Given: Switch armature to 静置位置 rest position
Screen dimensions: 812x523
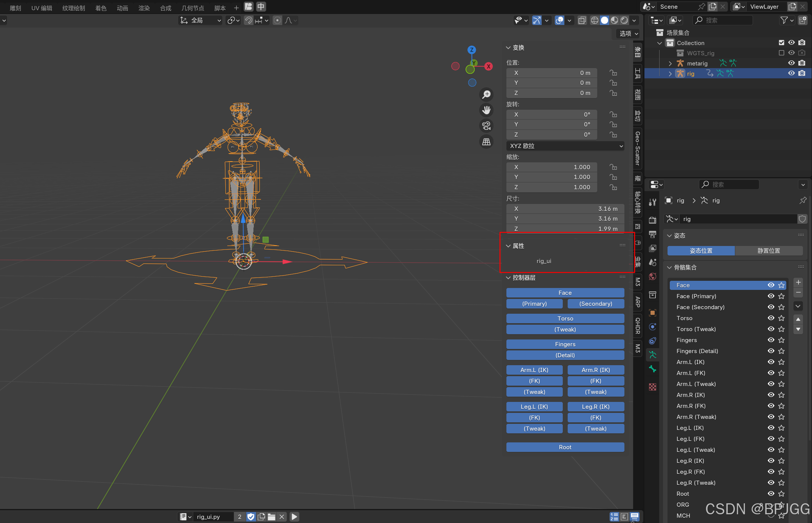Looking at the screenshot, I should [x=769, y=251].
